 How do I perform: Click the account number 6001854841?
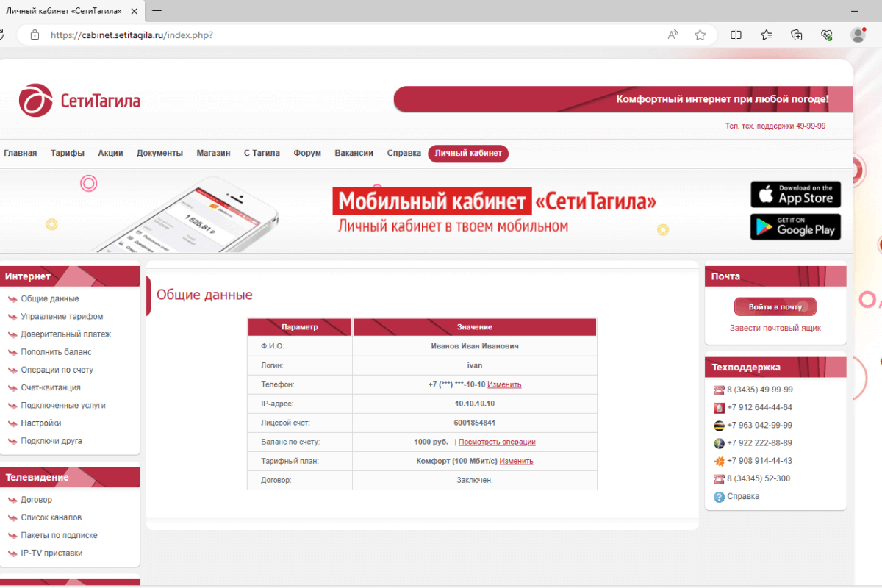[475, 423]
